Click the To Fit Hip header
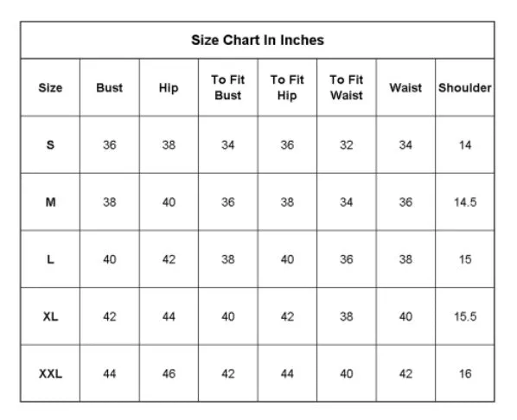This screenshot has height=420, width=517. click(287, 87)
